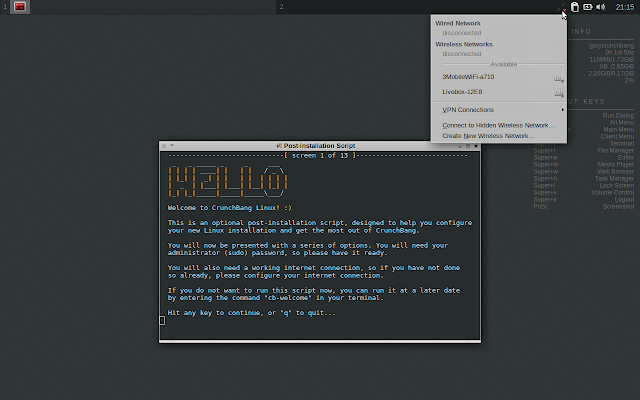This screenshot has width=640, height=400.
Task: Click the HELLO ASCII art banner
Action: [228, 182]
